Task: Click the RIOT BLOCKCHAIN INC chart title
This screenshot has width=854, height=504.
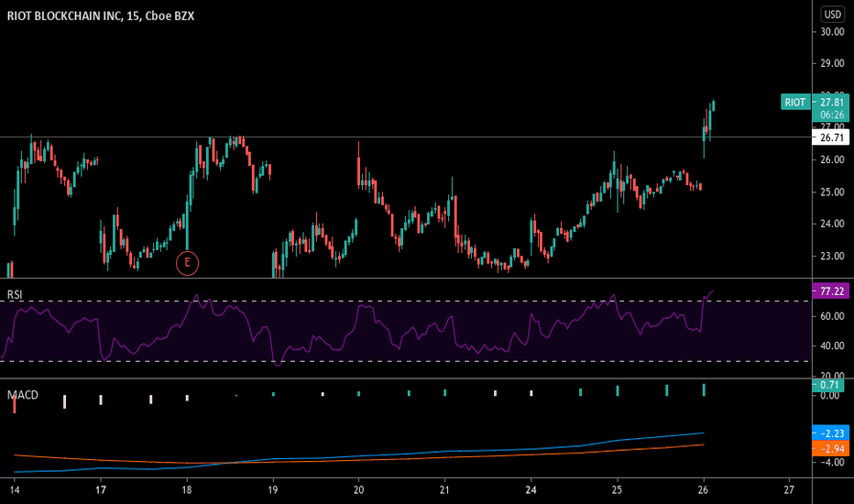Action: click(x=101, y=16)
